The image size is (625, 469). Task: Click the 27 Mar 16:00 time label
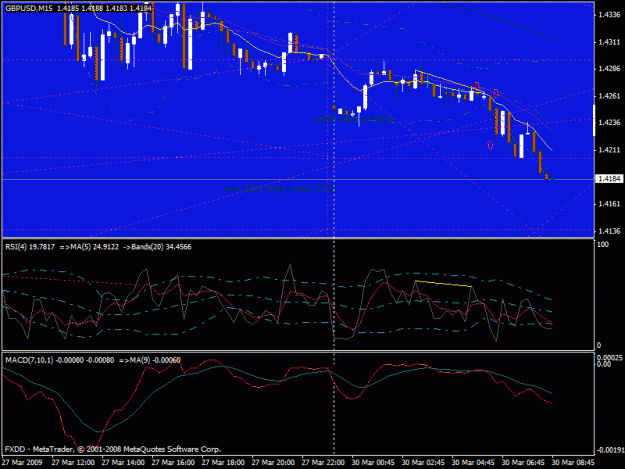pos(173,463)
